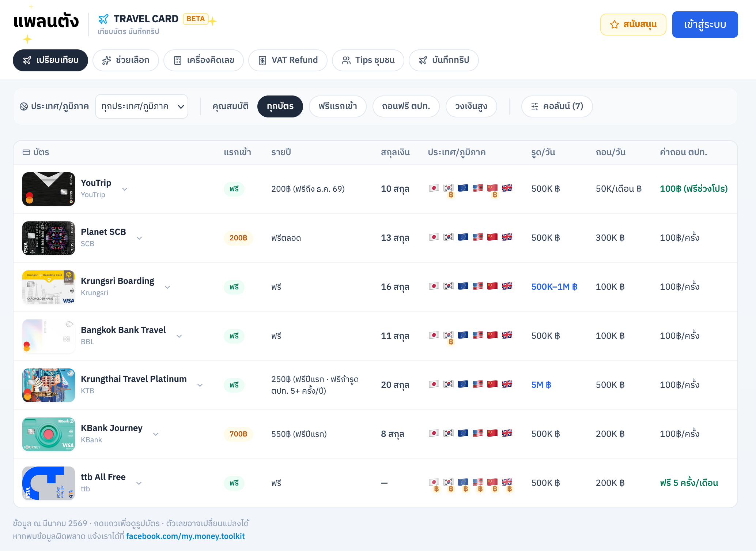Switch to the บันทึกทริป tab

click(x=444, y=60)
